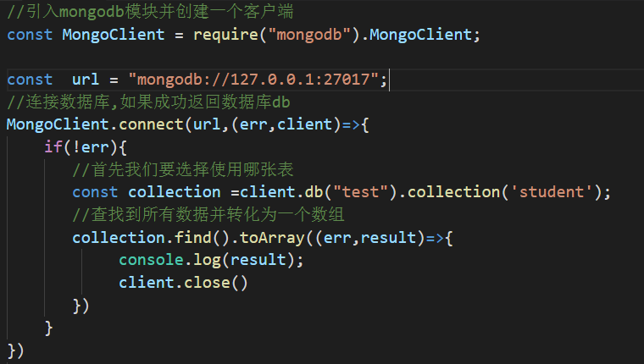The height and width of the screenshot is (364, 644).
Task: Click the mongodb://127.0.0.1:27017 connection string
Action: 258,80
